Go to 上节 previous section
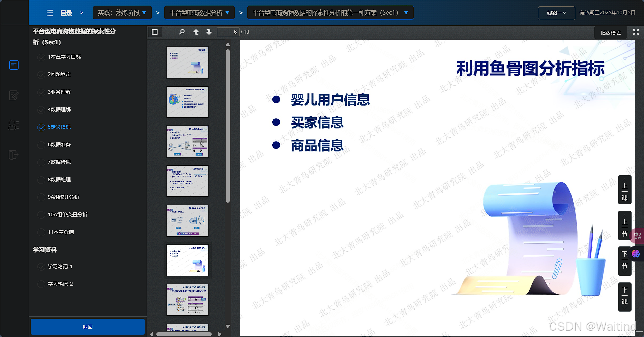The height and width of the screenshot is (337, 644). (x=624, y=226)
